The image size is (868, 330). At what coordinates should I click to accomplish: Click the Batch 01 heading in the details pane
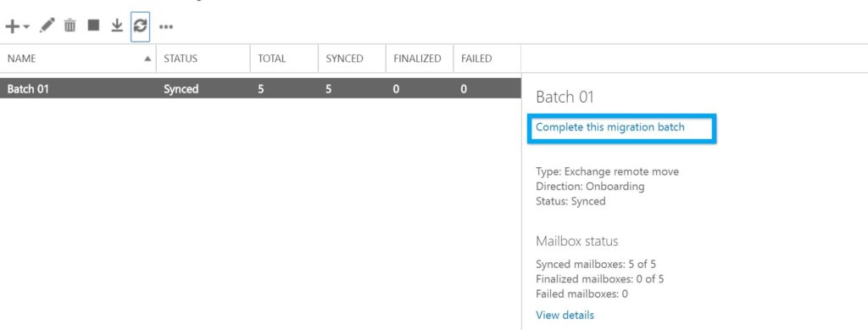565,98
